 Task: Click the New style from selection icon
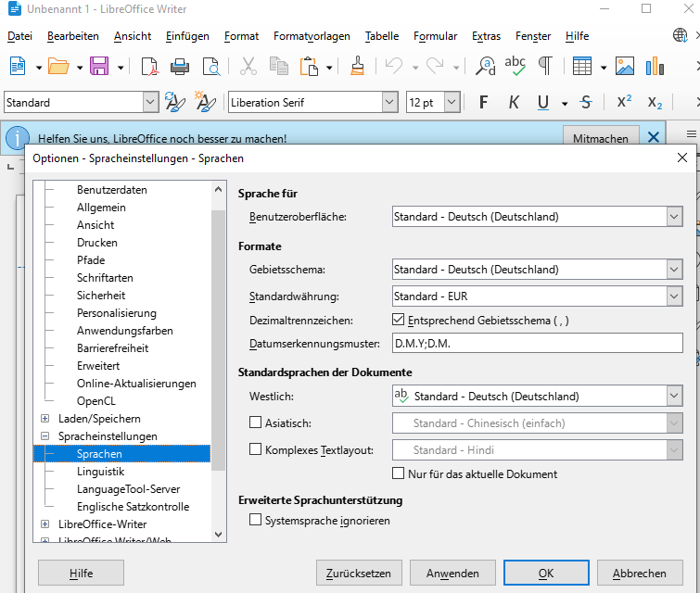click(205, 102)
